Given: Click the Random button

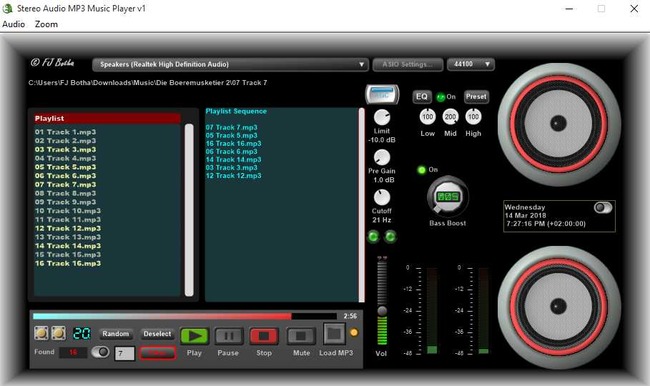Looking at the screenshot, I should tap(116, 334).
